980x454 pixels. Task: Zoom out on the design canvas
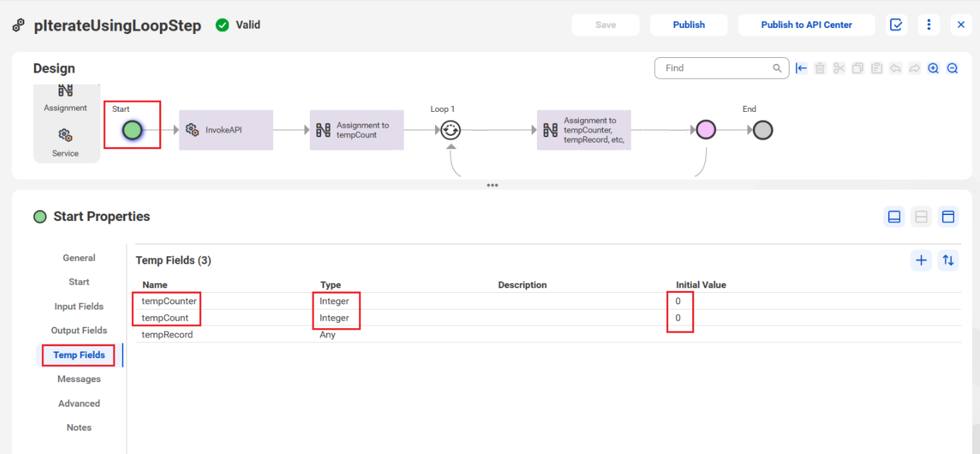(953, 68)
